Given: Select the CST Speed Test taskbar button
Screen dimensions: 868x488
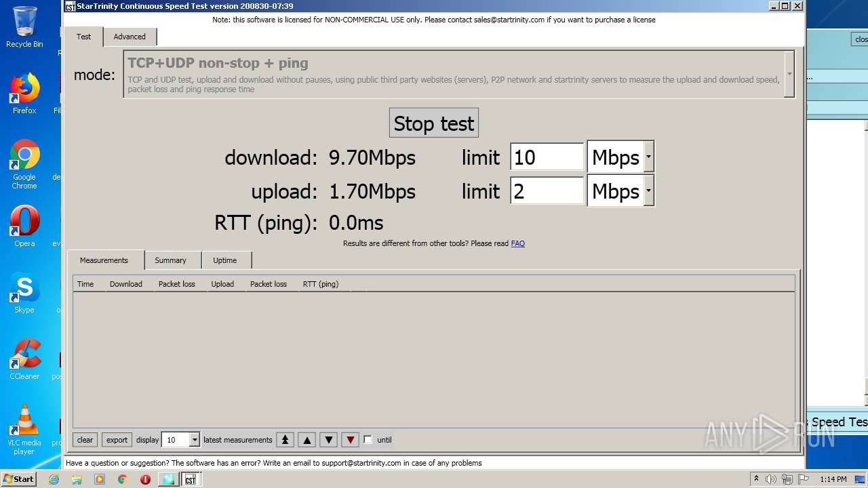Looking at the screenshot, I should pyautogui.click(x=191, y=479).
